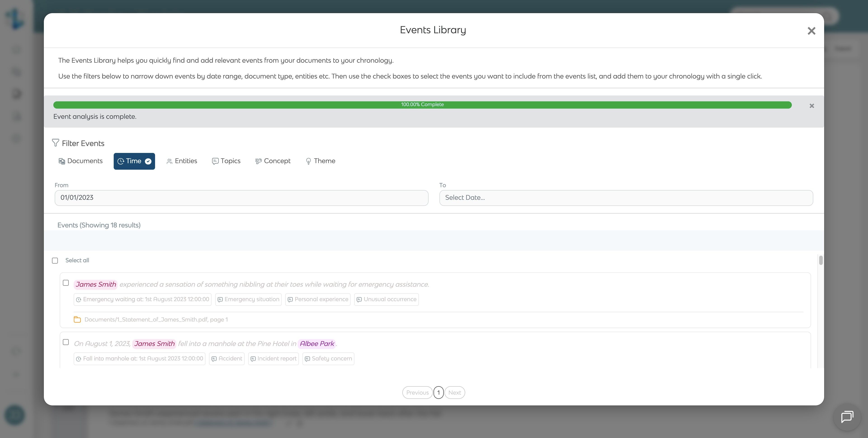Select the nibbling toes event checkbox
The height and width of the screenshot is (438, 868).
66,283
